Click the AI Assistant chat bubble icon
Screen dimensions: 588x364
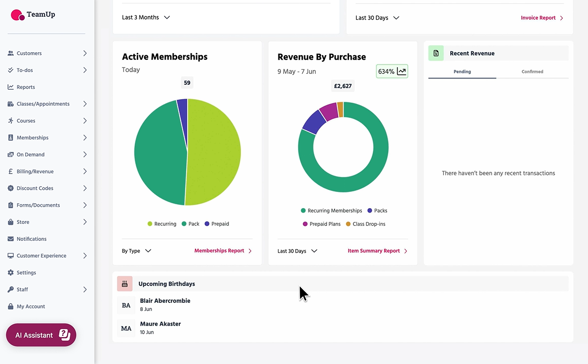click(65, 335)
